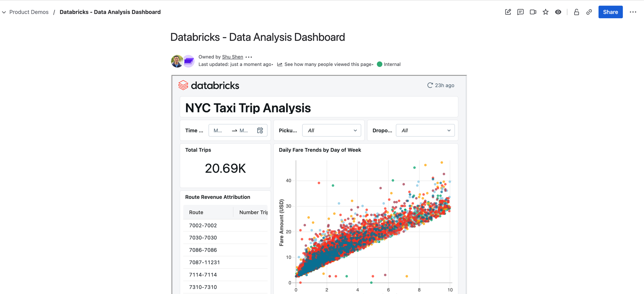Open Shu Shen's profile link

tap(232, 57)
